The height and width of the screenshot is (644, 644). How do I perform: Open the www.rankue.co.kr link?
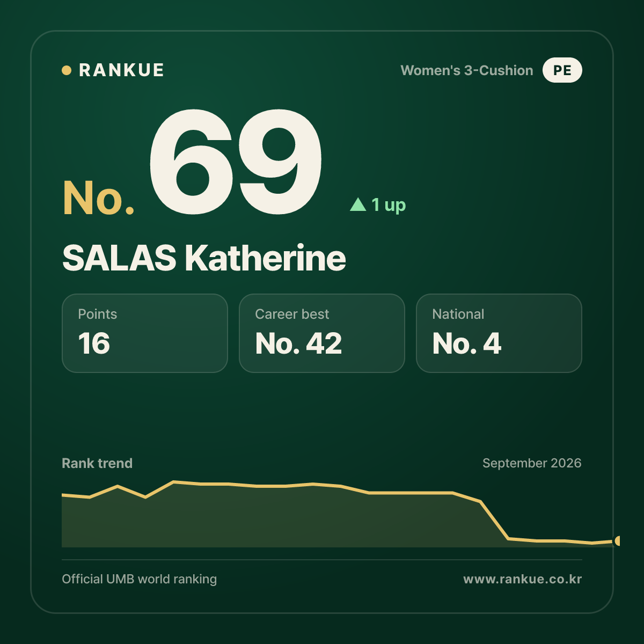point(523,579)
